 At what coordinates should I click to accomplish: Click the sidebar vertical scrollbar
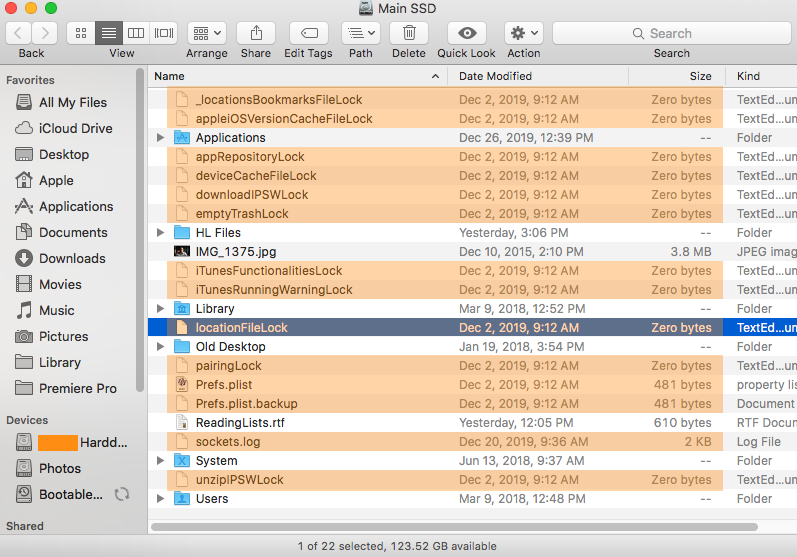(140, 230)
